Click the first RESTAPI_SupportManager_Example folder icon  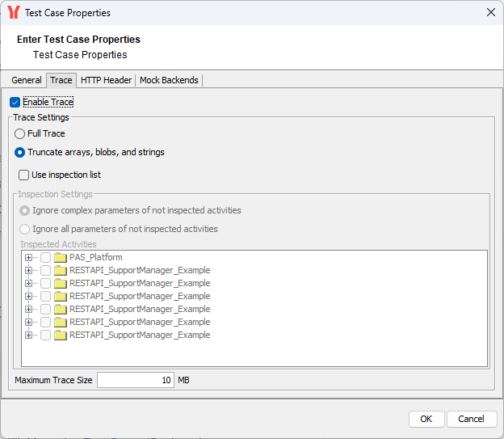[60, 270]
